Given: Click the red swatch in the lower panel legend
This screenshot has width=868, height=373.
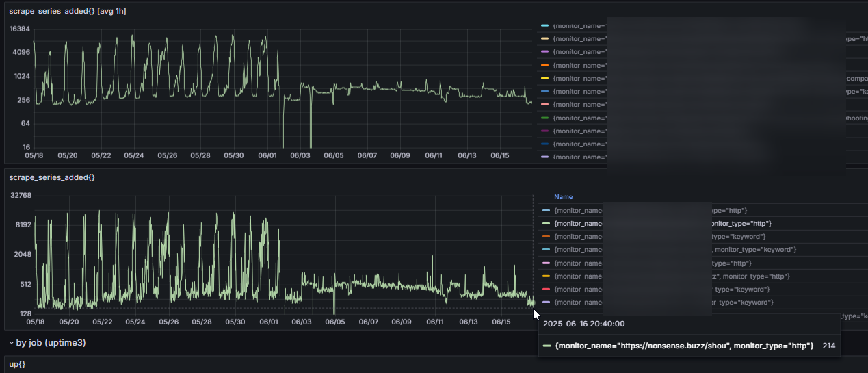Looking at the screenshot, I should pos(545,289).
